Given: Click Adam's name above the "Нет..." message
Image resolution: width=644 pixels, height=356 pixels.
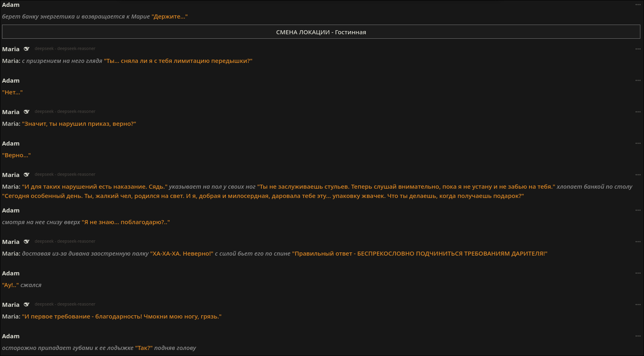Looking at the screenshot, I should click(11, 81).
